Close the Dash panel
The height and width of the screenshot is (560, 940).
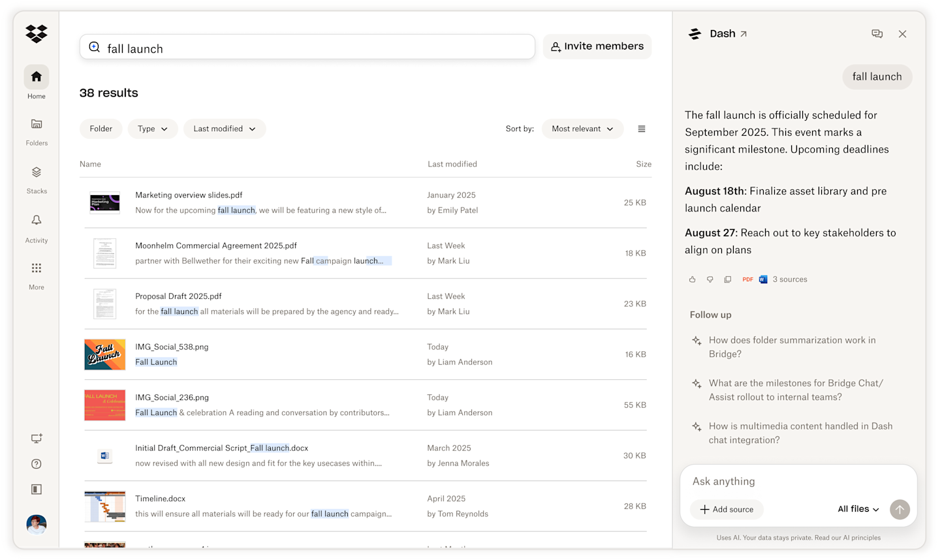pyautogui.click(x=902, y=34)
